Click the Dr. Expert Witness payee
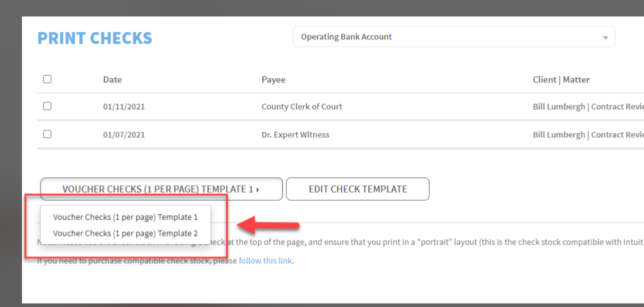This screenshot has width=644, height=307. [295, 134]
